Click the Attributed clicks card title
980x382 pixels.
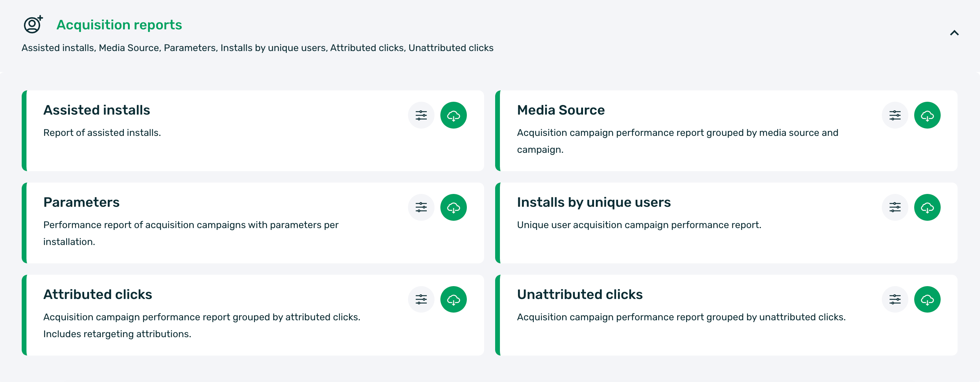(x=98, y=295)
